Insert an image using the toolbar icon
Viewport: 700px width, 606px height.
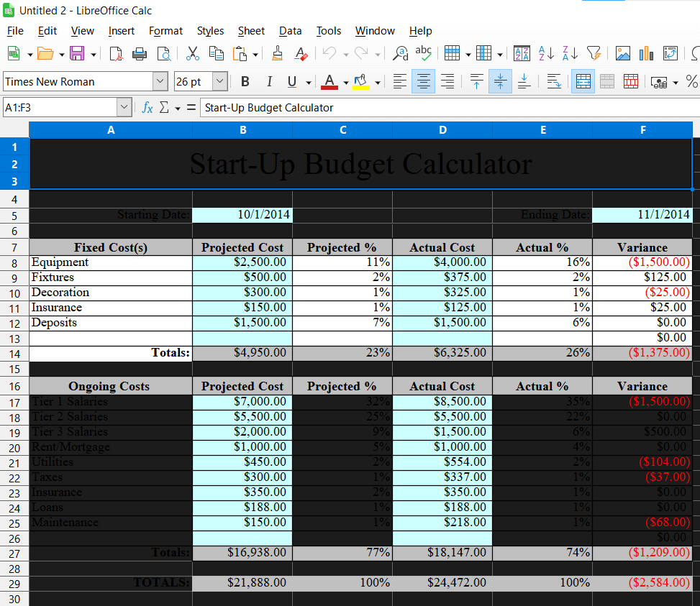[623, 53]
